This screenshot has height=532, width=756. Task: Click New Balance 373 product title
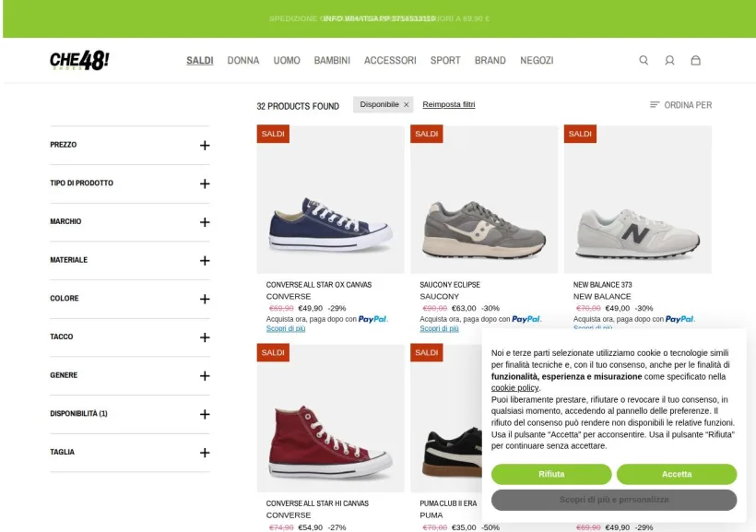pyautogui.click(x=602, y=285)
